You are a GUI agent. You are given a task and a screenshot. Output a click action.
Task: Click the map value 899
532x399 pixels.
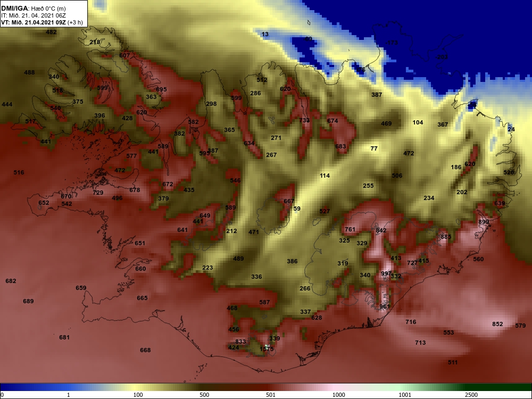(x=484, y=222)
